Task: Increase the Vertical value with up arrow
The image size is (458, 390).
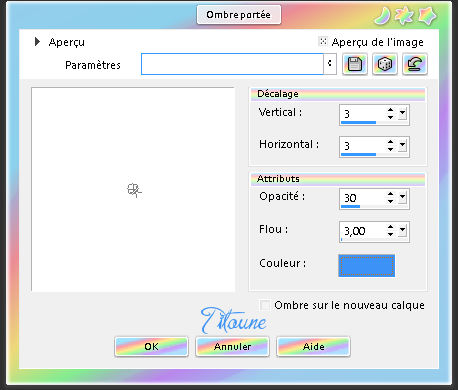Action: pos(390,110)
